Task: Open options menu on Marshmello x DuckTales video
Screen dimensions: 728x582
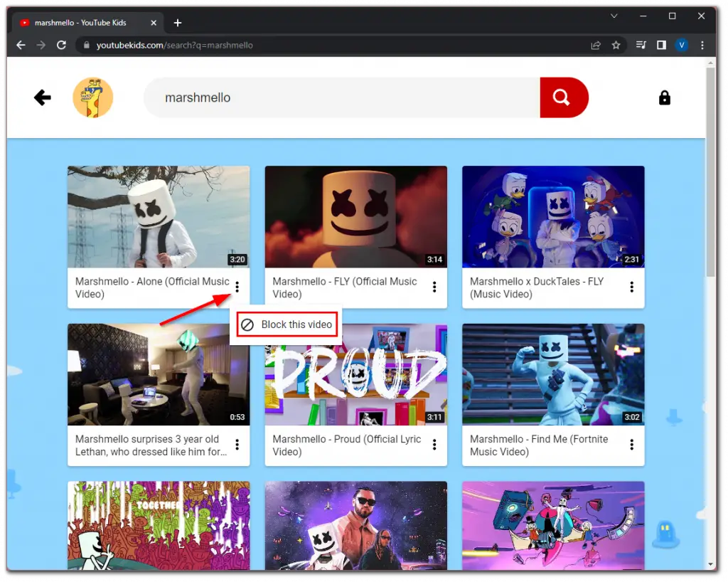Action: [x=631, y=287]
